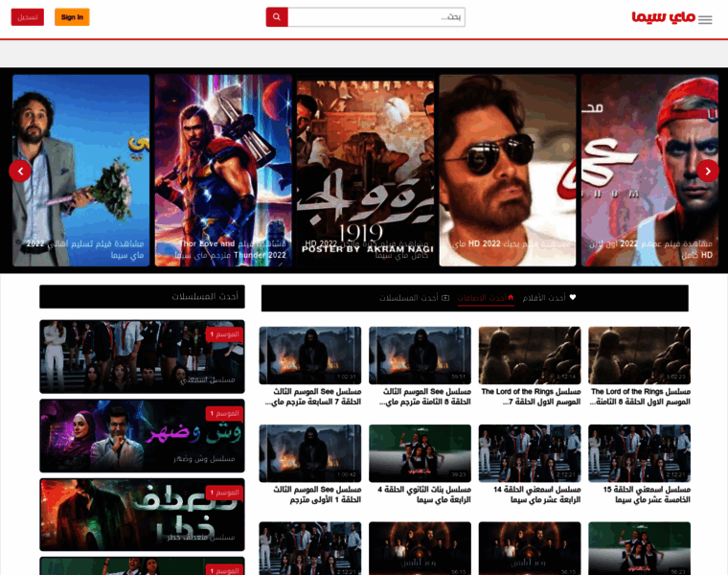Click title Lord of the Rings الحلقة 8 الثامنة
The width and height of the screenshot is (728, 575).
pyautogui.click(x=640, y=397)
